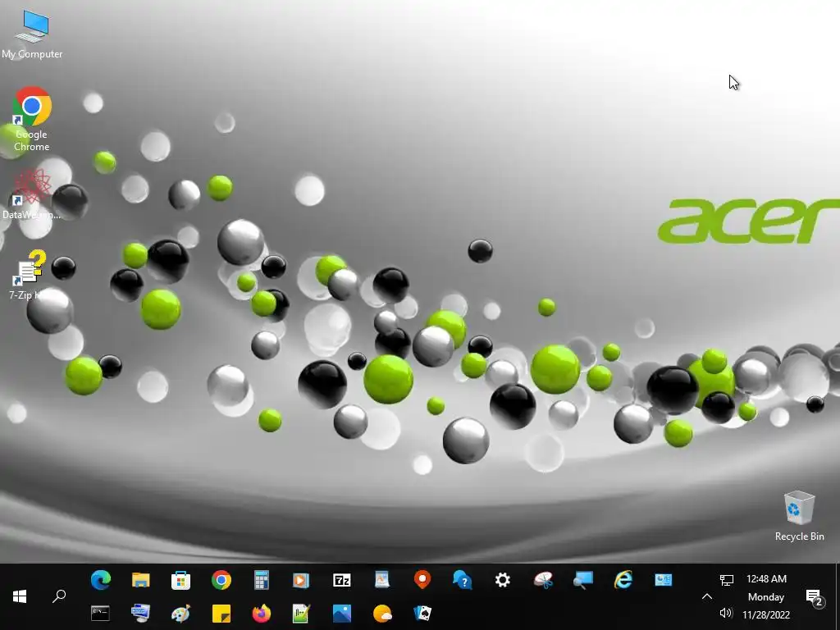The image size is (840, 630).
Task: Open 7-Zip File Manager taskbar icon
Action: (342, 580)
